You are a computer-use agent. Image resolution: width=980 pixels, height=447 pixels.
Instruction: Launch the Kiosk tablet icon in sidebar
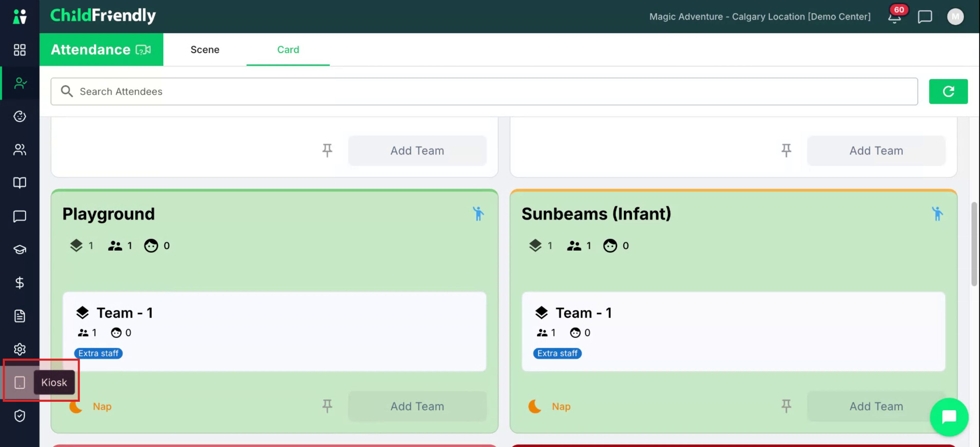19,382
